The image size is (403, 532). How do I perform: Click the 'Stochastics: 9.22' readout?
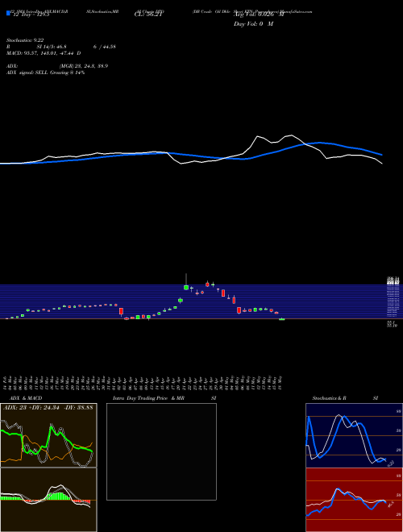[x=25, y=40]
